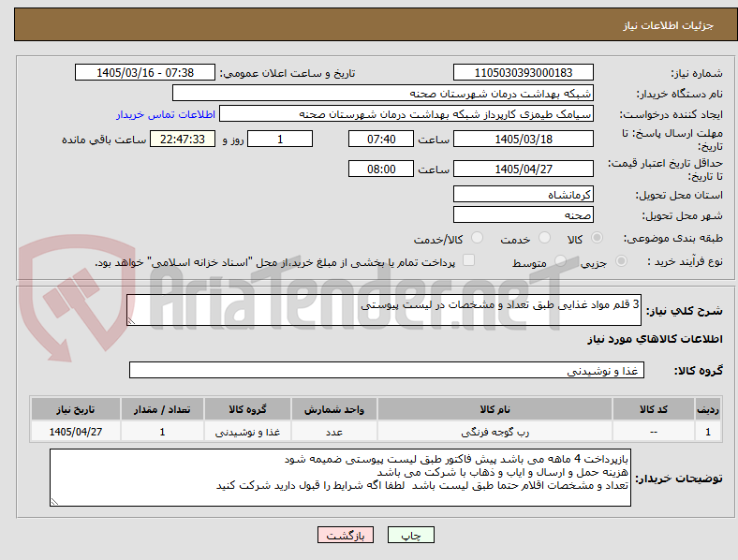Select the کالا radio button

tap(597, 238)
